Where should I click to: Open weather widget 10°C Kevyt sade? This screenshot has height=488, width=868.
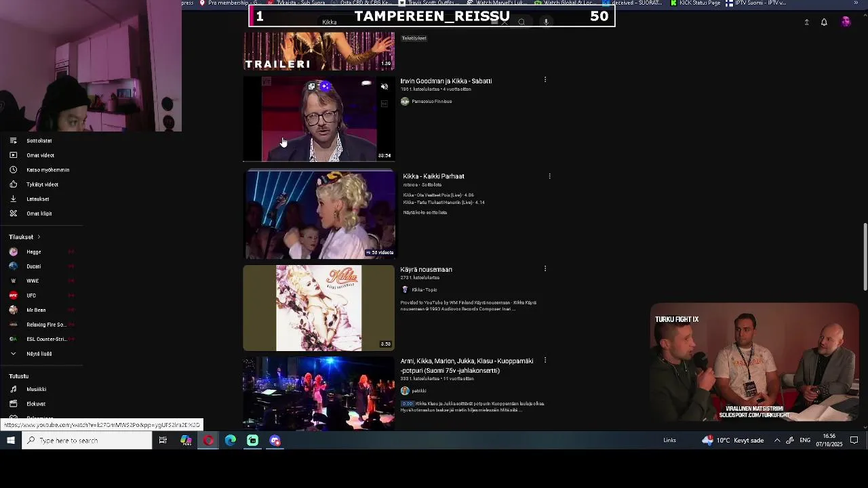tap(732, 441)
